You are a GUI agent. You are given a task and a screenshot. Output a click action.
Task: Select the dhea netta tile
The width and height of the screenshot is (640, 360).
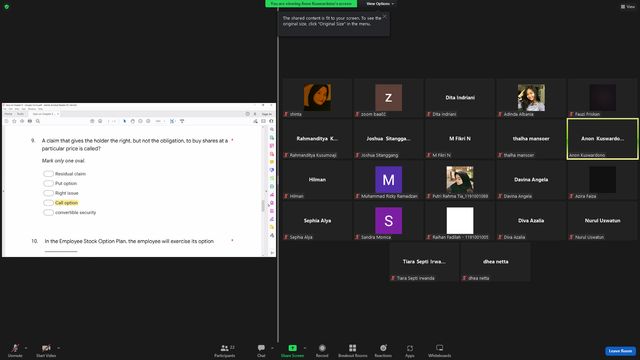(496, 262)
